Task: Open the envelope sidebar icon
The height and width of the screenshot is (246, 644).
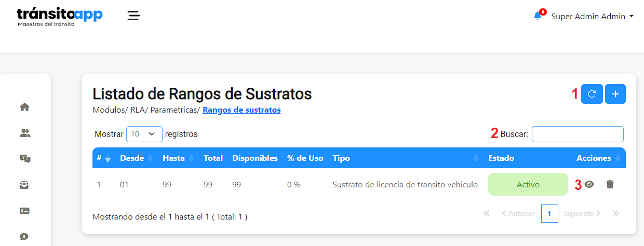Action: [x=25, y=185]
